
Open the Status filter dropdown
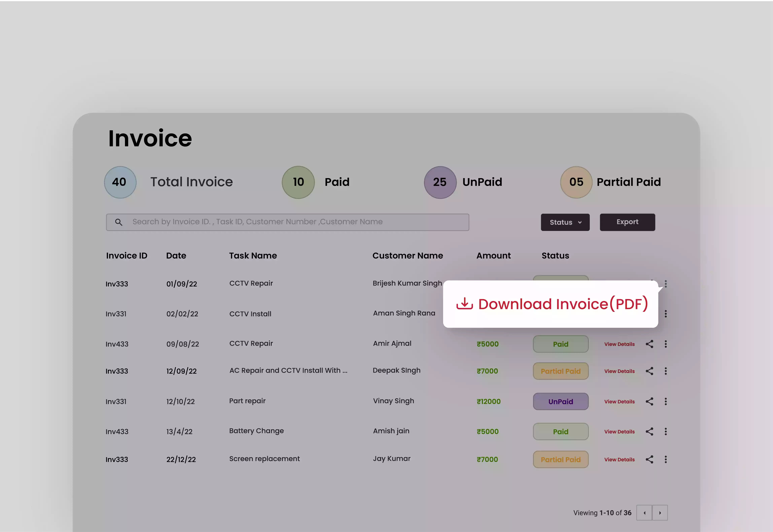565,222
